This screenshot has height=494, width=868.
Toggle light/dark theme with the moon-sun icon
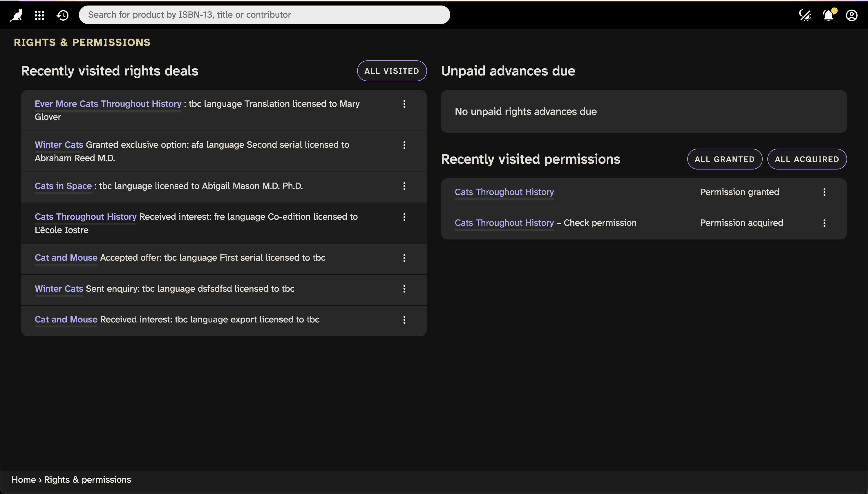[x=805, y=15]
